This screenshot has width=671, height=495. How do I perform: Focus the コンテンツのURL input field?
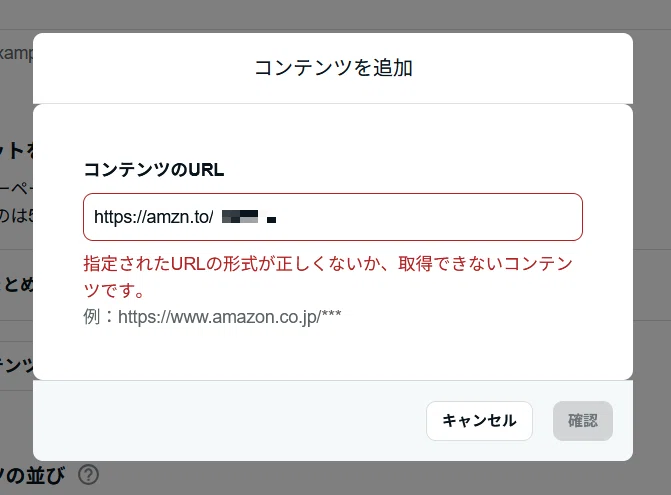(x=333, y=217)
